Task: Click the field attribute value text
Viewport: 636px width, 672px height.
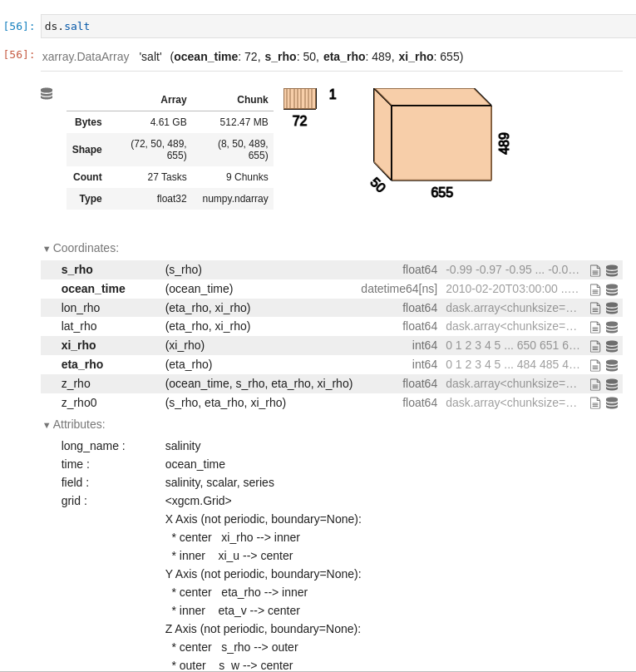Action: 219,482
